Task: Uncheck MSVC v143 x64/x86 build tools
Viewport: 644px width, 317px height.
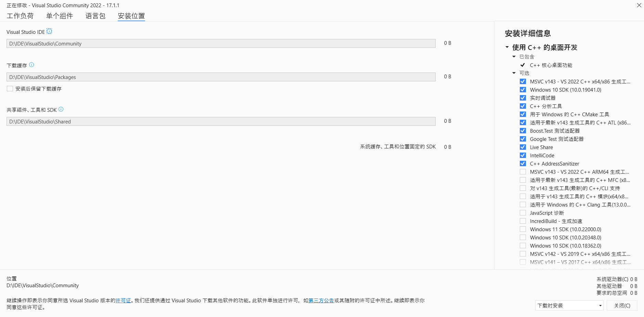Action: pos(523,81)
